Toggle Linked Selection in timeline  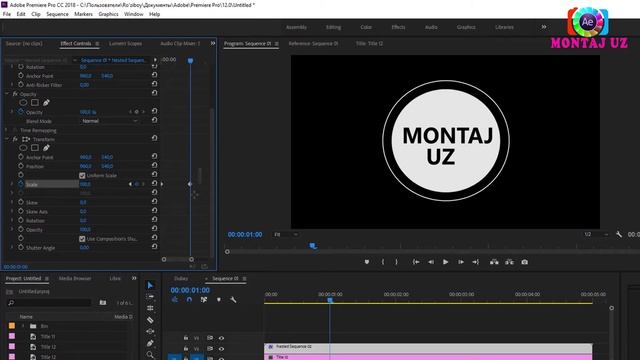tap(204, 300)
